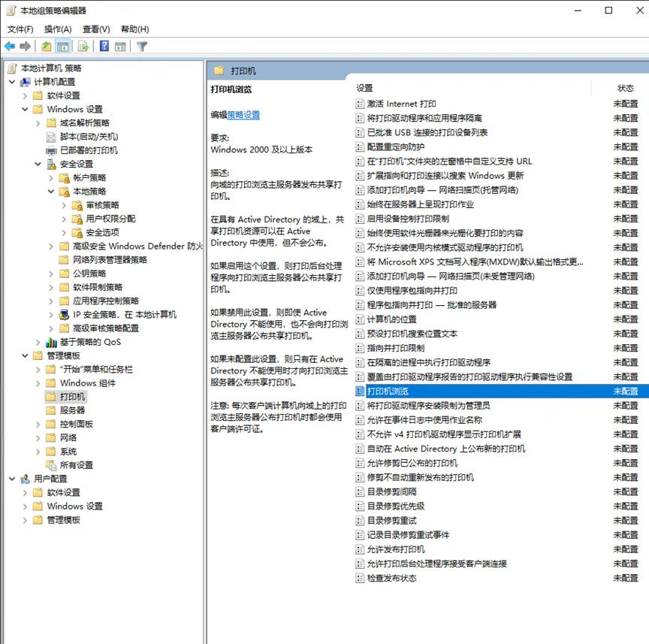Image resolution: width=649 pixels, height=644 pixels.
Task: Open the Export List toolbar icon
Action: click(x=83, y=46)
